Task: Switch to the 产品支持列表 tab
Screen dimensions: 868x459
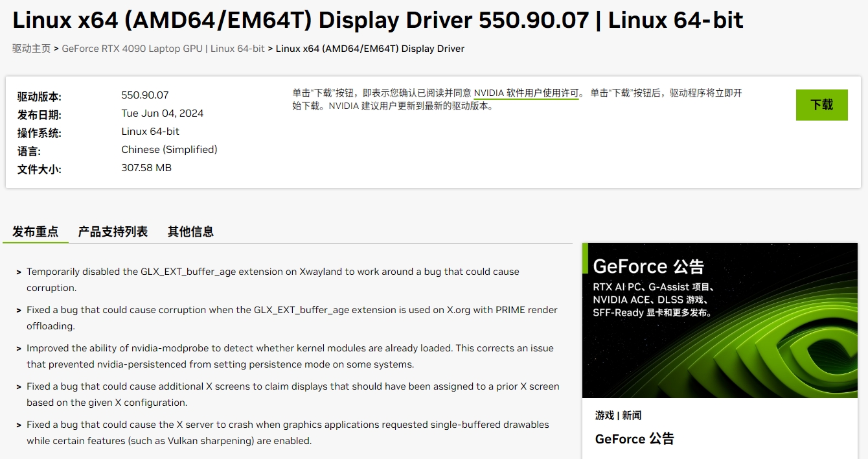Action: [113, 231]
